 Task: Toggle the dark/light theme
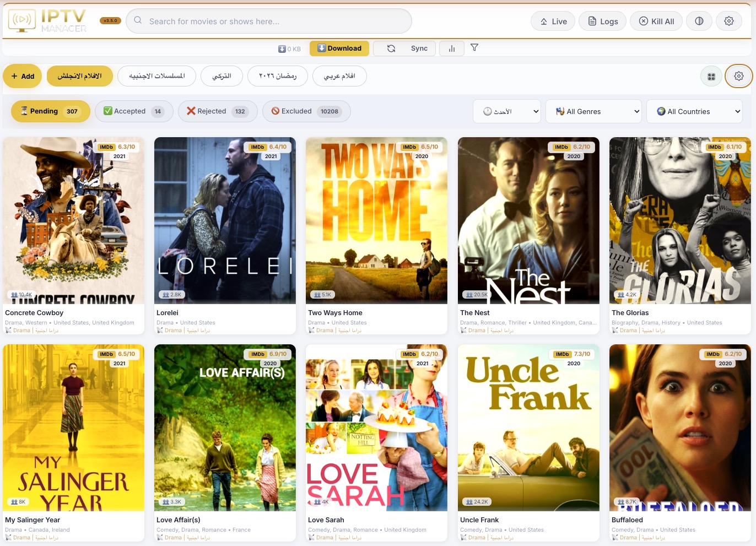coord(699,21)
